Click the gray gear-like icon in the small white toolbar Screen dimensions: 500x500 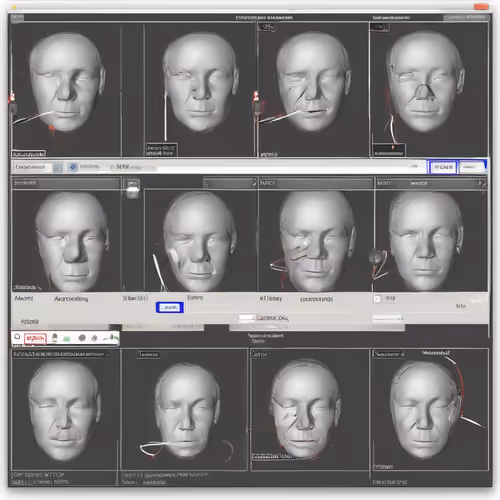94,338
